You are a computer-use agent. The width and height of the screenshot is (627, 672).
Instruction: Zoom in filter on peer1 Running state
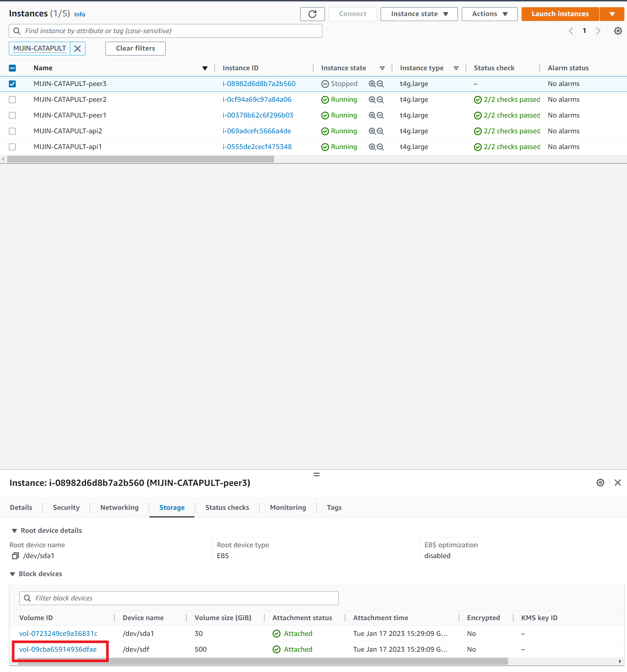point(372,115)
